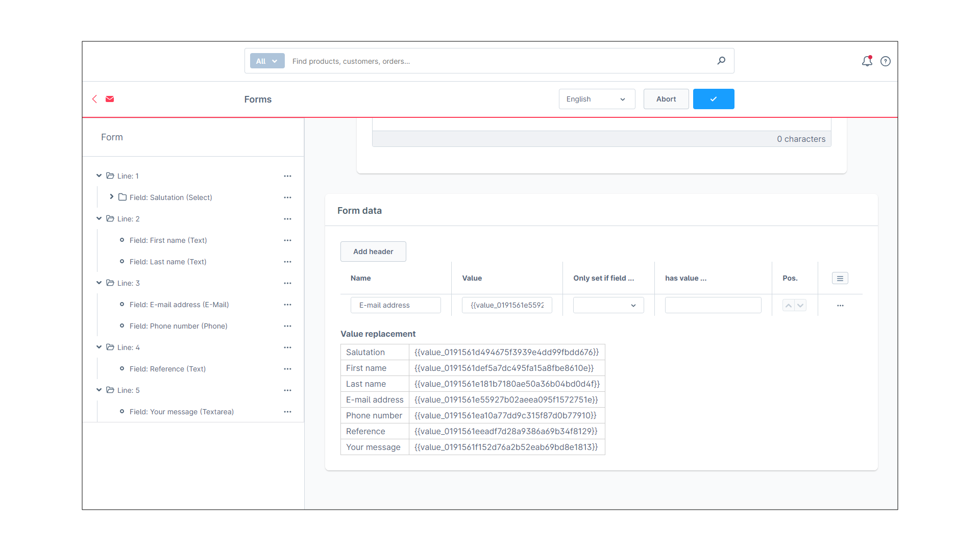Select Field: Last name (Text) in tree
The width and height of the screenshot is (980, 551).
click(x=168, y=262)
